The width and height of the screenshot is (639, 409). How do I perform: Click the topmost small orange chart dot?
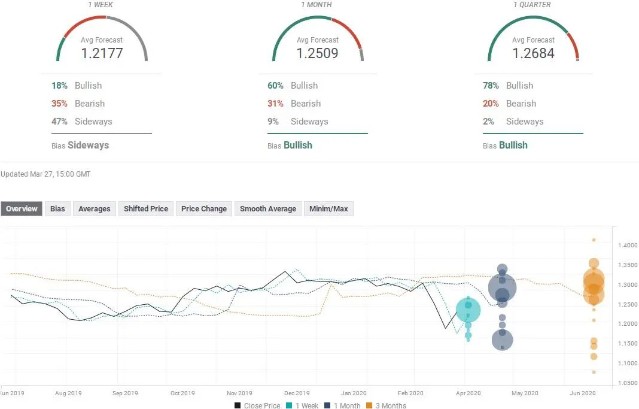(x=593, y=240)
